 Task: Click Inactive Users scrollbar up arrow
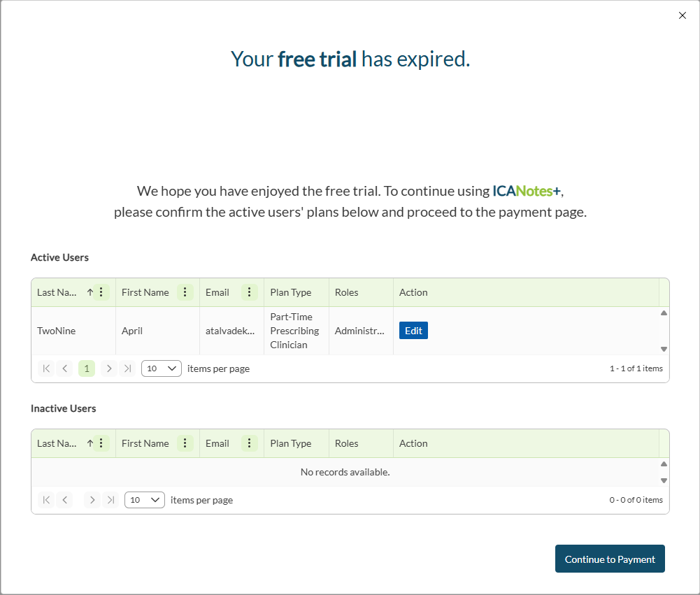664,464
